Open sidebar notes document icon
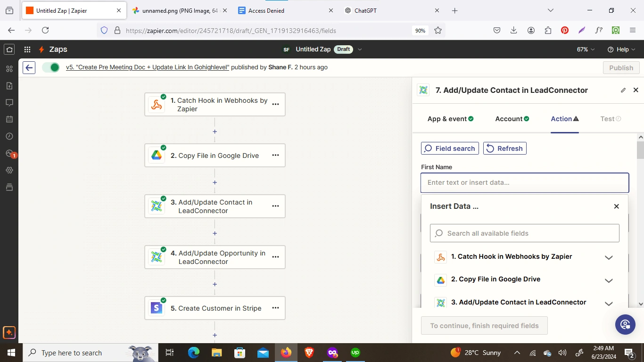Viewport: 644px width, 362px height. click(x=9, y=86)
